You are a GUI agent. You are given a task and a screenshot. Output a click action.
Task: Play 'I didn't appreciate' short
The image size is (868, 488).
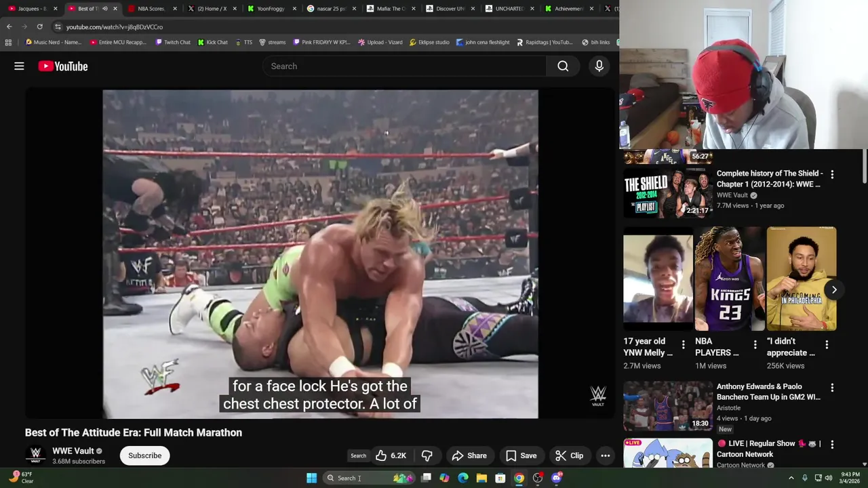click(x=802, y=279)
